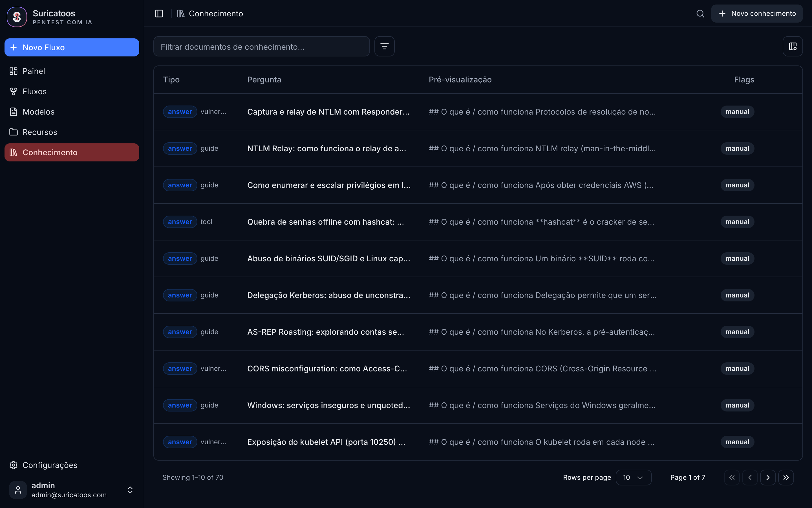Click preview text about Um binário SUID
This screenshot has height=508, width=812.
tap(541, 258)
